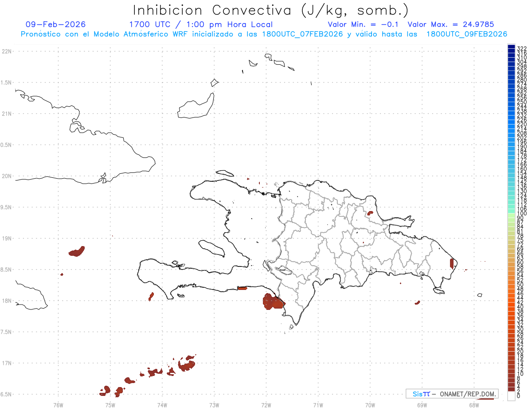
Task: Click the '68W' longitude label
Action: 474,404
